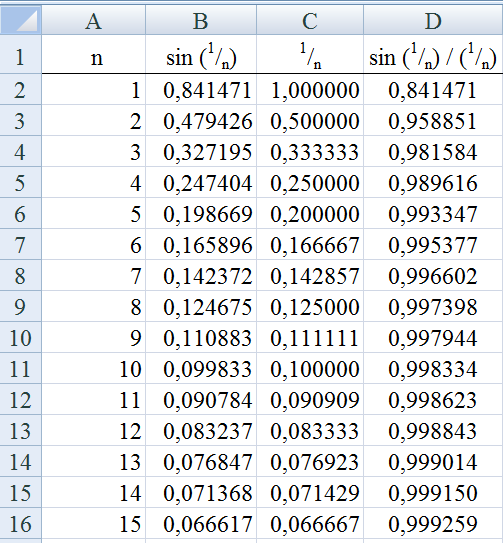Viewport: 503px width, 543px height.
Task: Select cell showing 1,000000
Action: pos(310,89)
